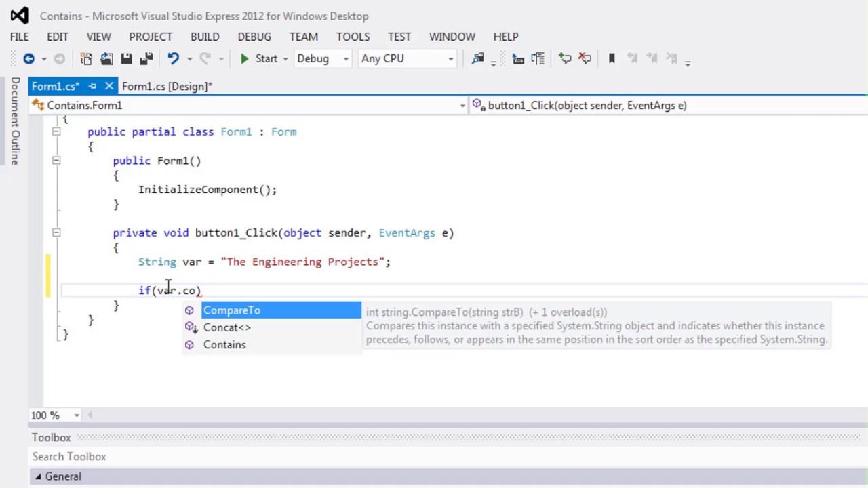Open the HELP menu
The image size is (868, 488).
pyautogui.click(x=506, y=37)
